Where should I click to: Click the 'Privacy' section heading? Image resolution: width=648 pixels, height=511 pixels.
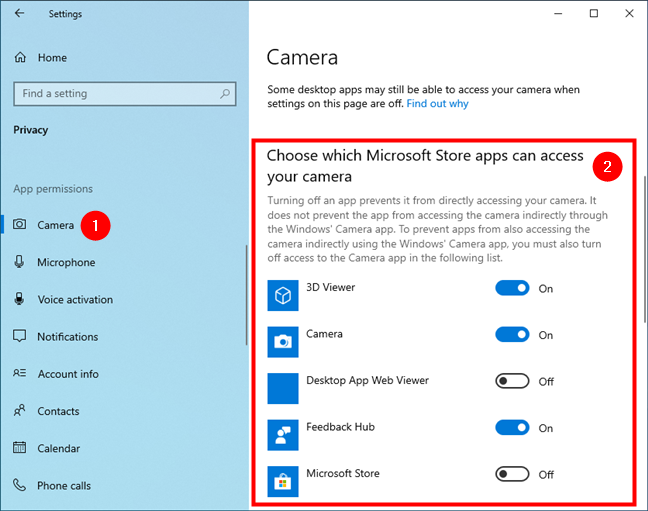pos(31,130)
